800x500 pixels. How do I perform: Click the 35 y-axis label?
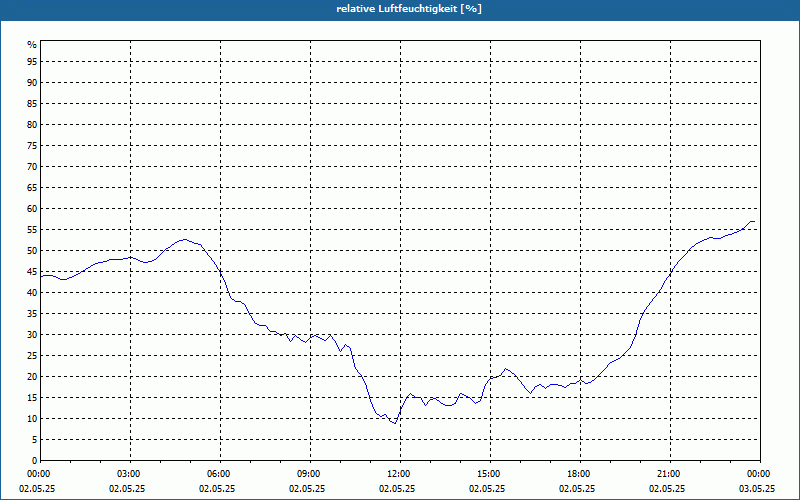(x=32, y=313)
